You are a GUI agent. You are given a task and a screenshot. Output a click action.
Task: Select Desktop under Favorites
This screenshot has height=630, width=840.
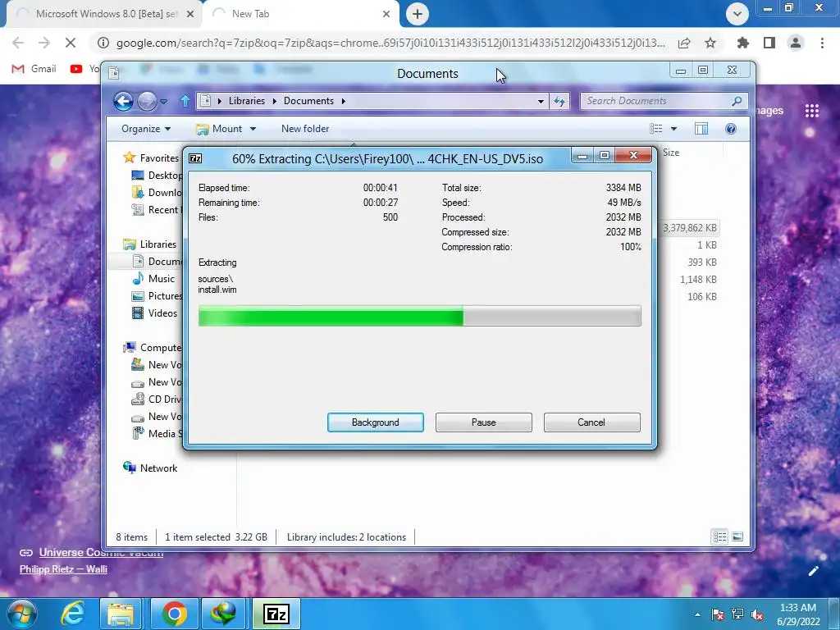click(157, 176)
